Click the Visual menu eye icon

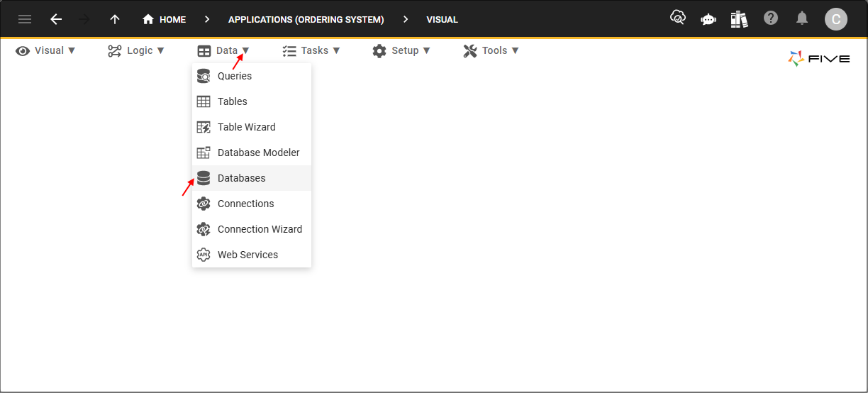pyautogui.click(x=23, y=51)
